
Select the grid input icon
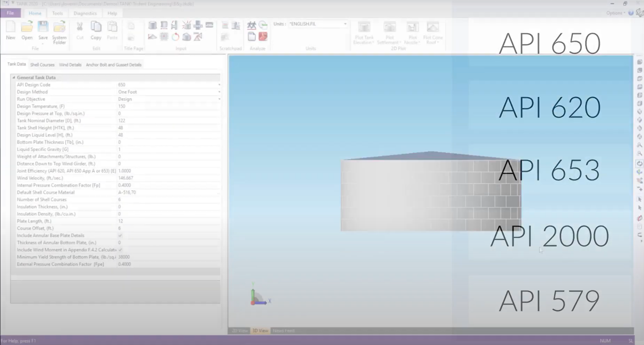[164, 37]
